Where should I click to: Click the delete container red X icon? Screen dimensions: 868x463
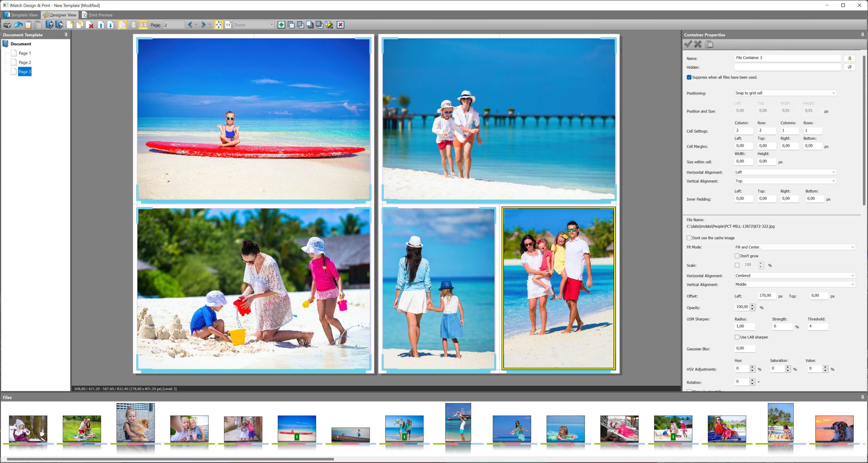tap(340, 25)
